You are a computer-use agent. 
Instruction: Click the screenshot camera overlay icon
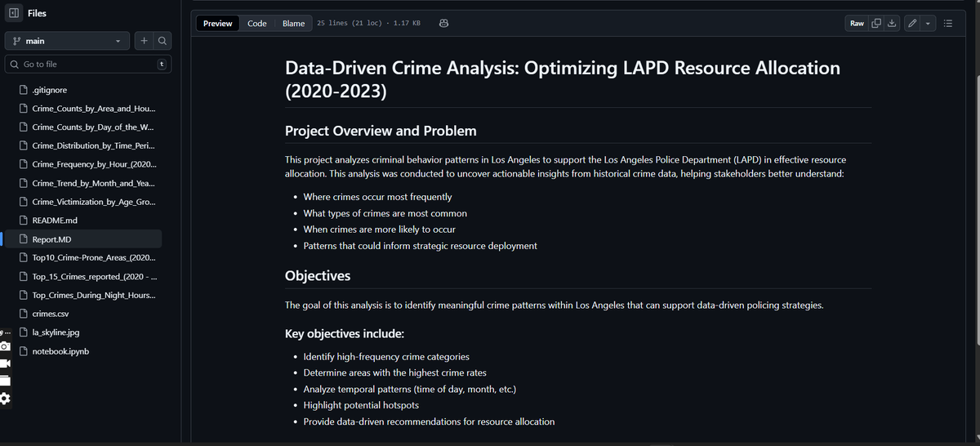click(5, 346)
